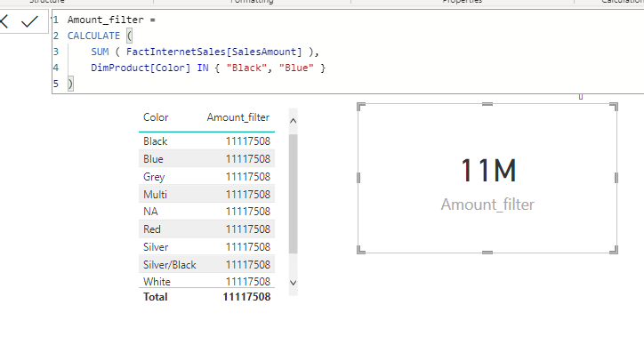Click the bold total value 11117508

(x=246, y=297)
